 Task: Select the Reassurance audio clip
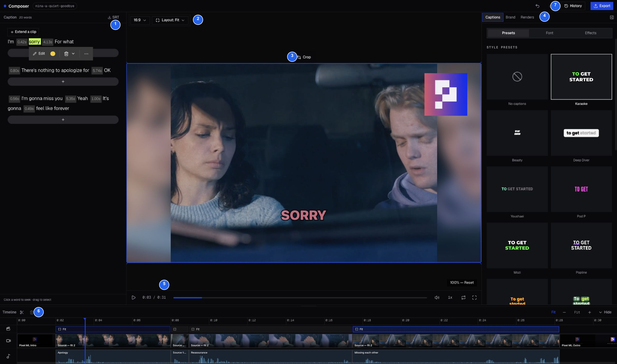(x=270, y=357)
